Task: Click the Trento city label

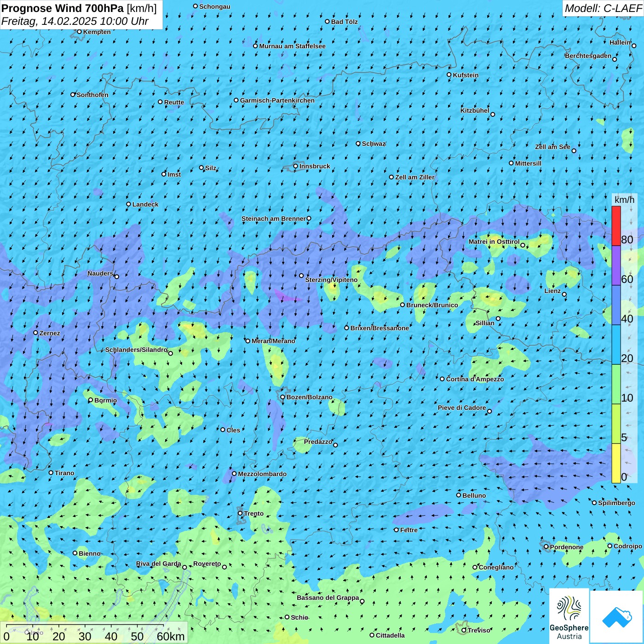Action: pyautogui.click(x=254, y=513)
